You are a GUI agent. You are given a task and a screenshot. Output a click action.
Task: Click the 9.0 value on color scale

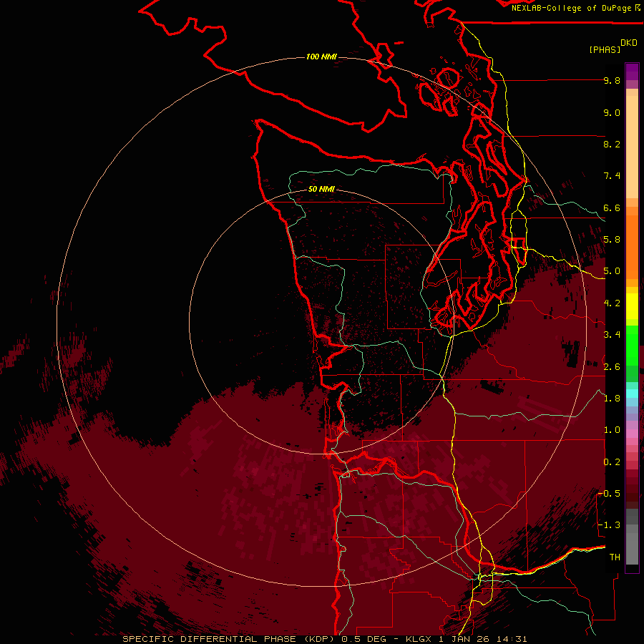612,112
